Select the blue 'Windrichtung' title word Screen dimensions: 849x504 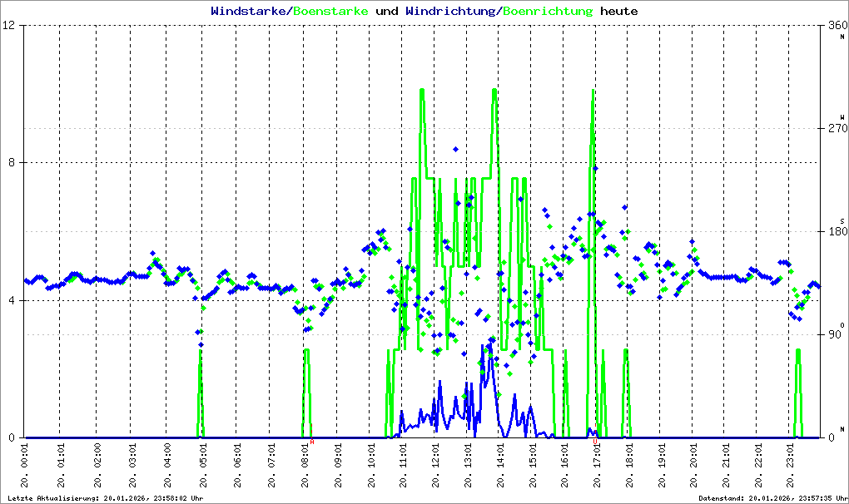(x=450, y=11)
